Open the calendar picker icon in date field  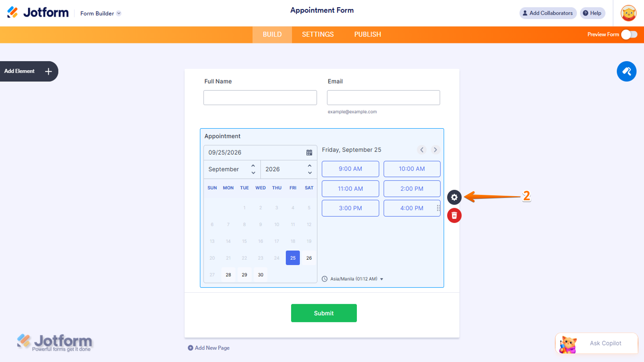(x=309, y=152)
